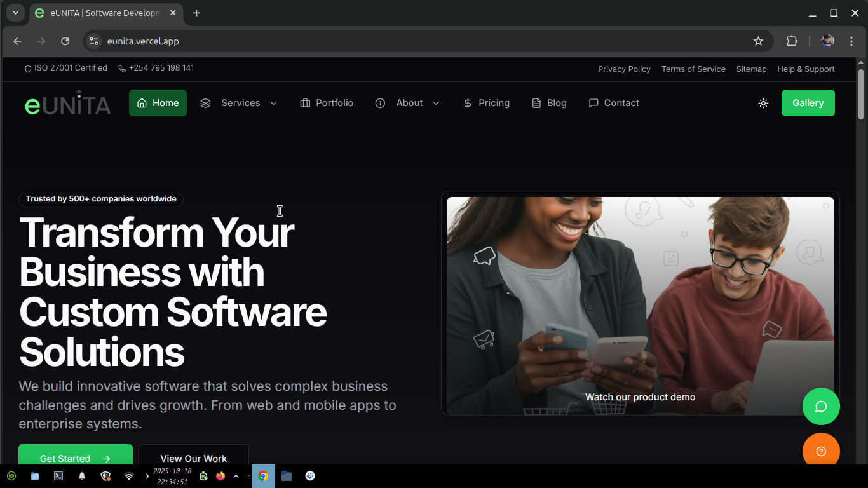Expand the About navigation menu
The image size is (868, 488).
point(409,102)
